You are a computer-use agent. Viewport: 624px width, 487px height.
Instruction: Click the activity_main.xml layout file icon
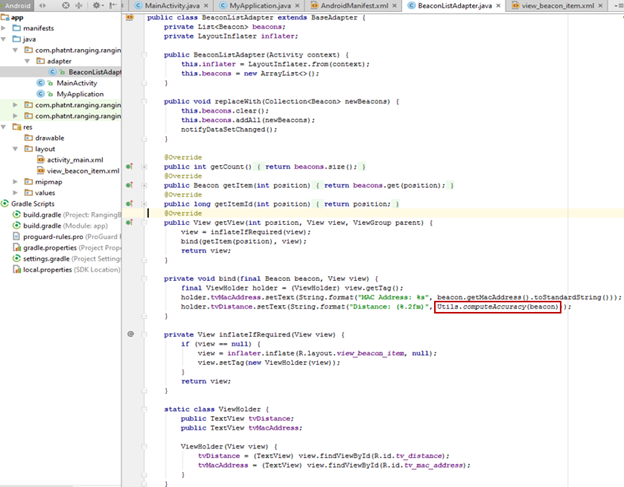[x=41, y=160]
